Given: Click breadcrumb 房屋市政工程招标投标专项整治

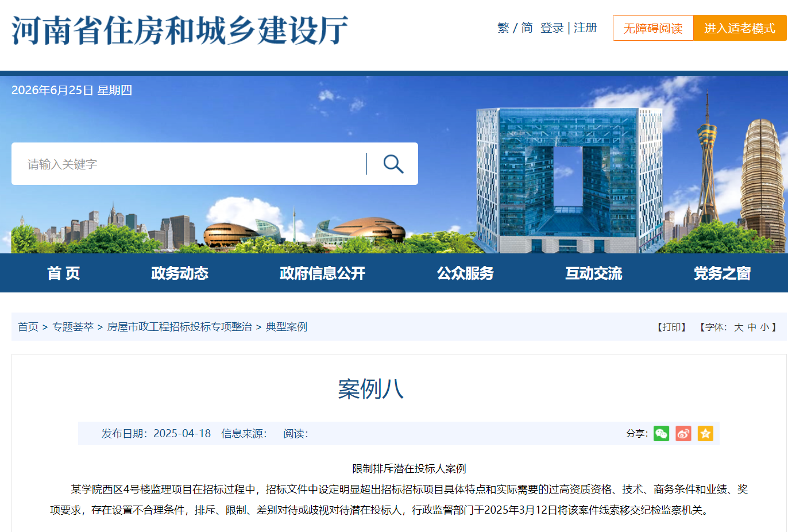Looking at the screenshot, I should [180, 327].
